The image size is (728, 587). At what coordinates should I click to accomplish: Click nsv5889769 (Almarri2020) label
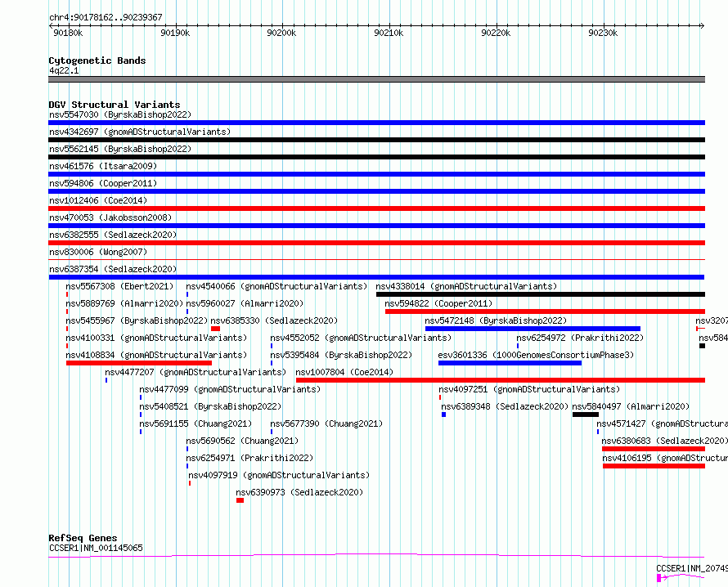click(x=124, y=303)
